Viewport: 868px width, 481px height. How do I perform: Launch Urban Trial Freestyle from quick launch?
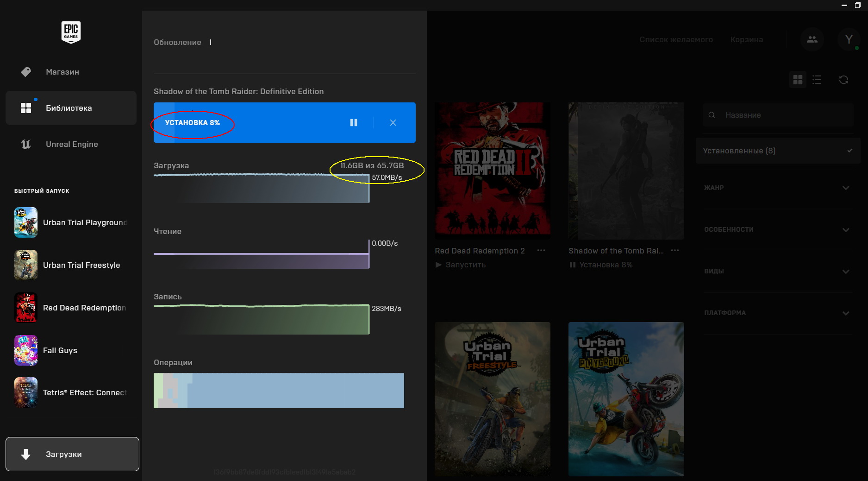coord(71,265)
